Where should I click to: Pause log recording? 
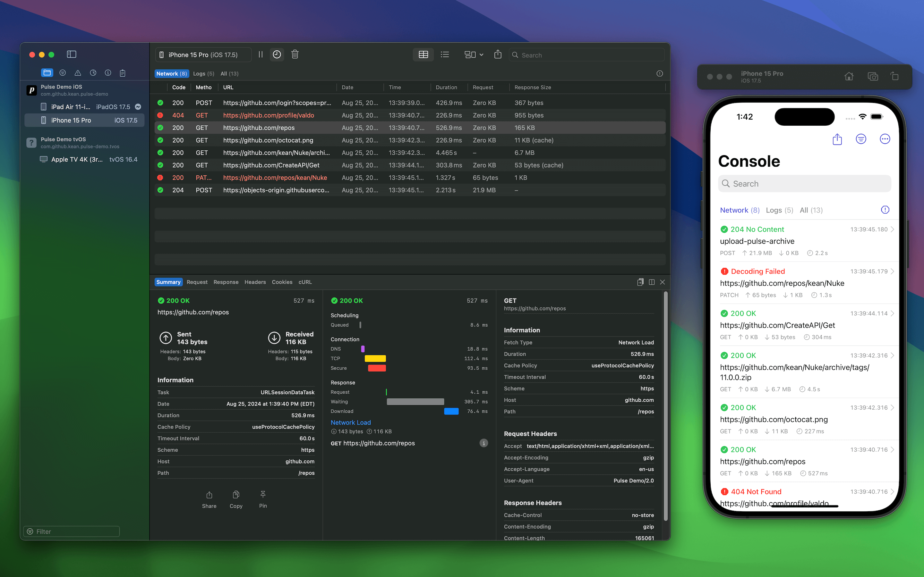[x=261, y=54]
